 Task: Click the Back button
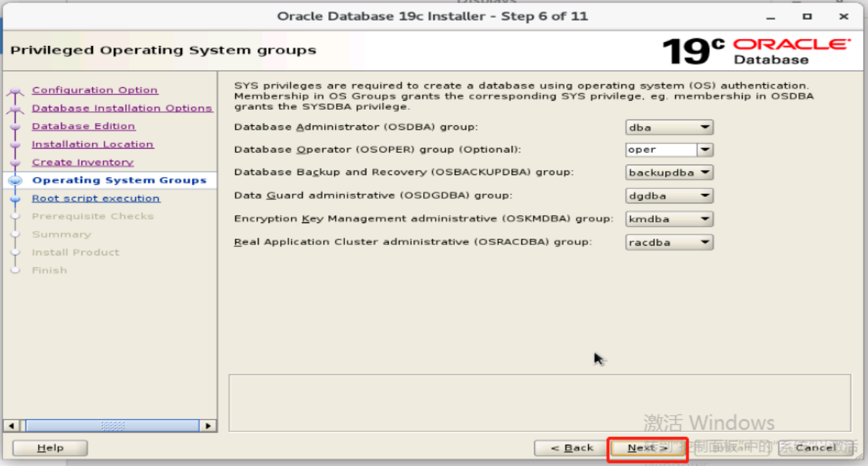coord(571,448)
